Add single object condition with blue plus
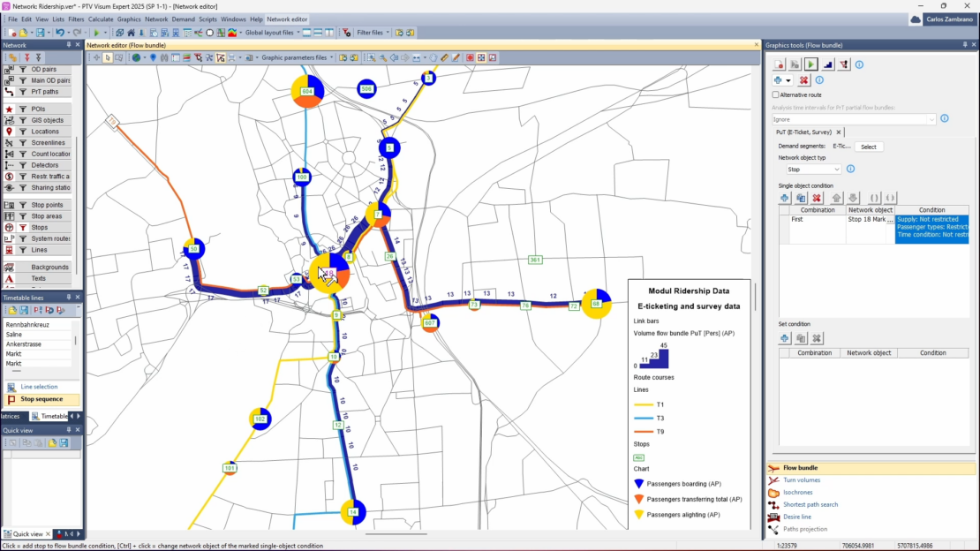 tap(784, 198)
